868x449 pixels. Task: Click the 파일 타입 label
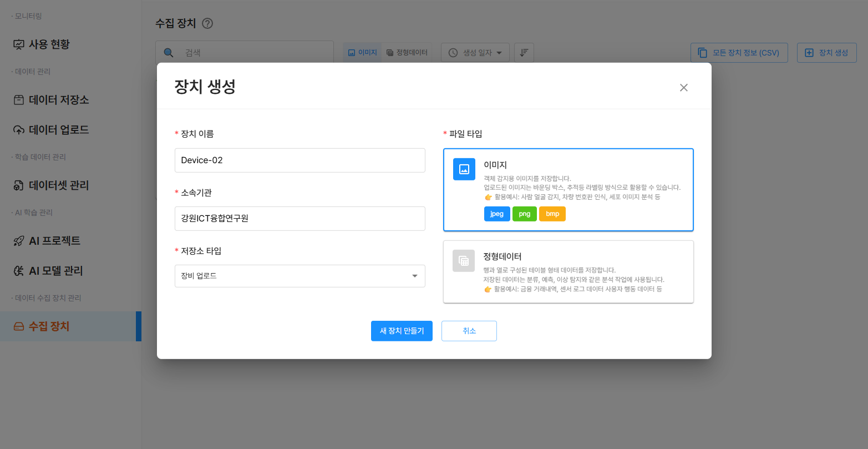click(x=466, y=134)
